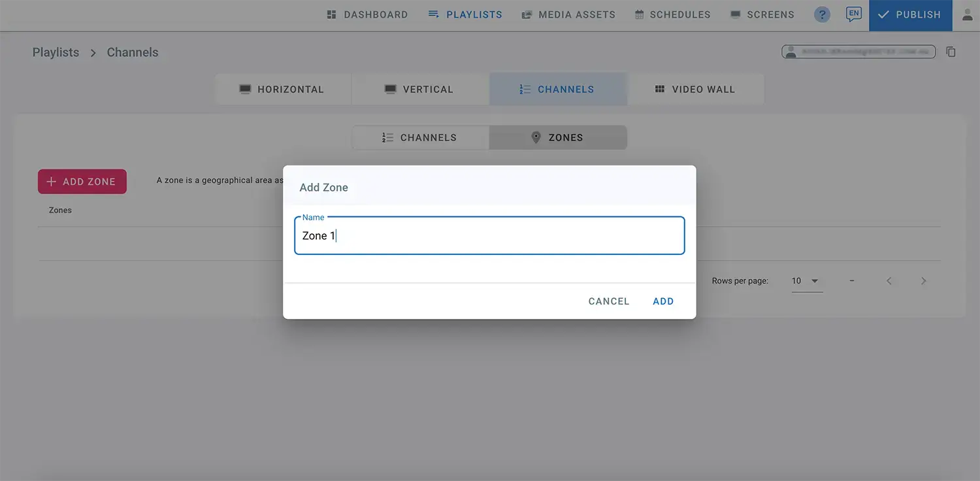The image size is (980, 481).
Task: Select the Video Wall tab
Action: (x=695, y=90)
